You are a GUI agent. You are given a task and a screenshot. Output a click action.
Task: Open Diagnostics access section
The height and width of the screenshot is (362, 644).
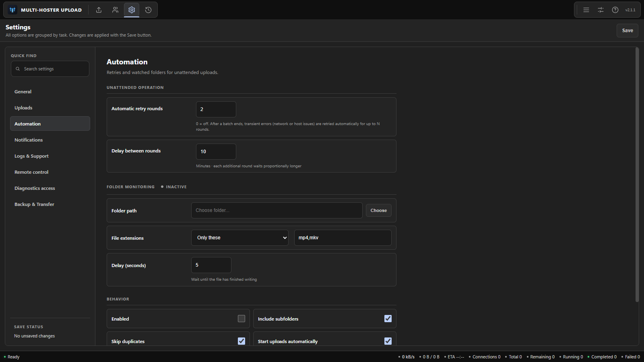click(x=50, y=188)
